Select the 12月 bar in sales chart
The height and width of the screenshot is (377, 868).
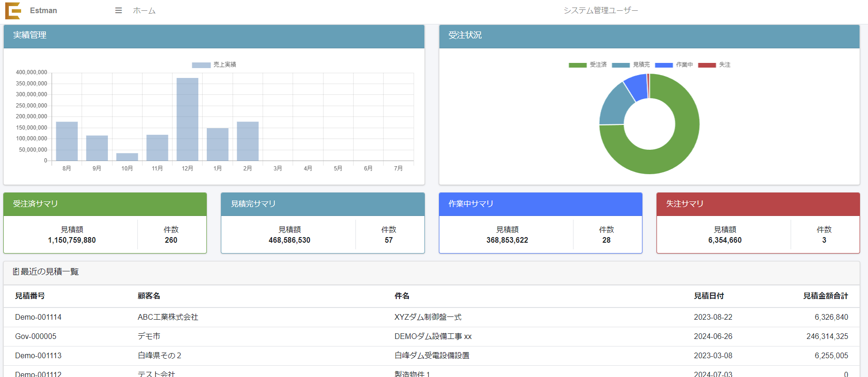[188, 119]
